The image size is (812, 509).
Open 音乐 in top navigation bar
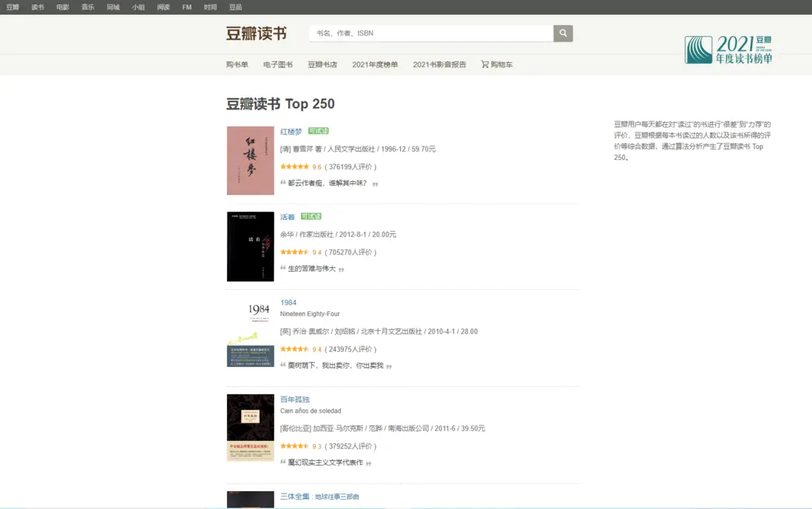coord(88,7)
